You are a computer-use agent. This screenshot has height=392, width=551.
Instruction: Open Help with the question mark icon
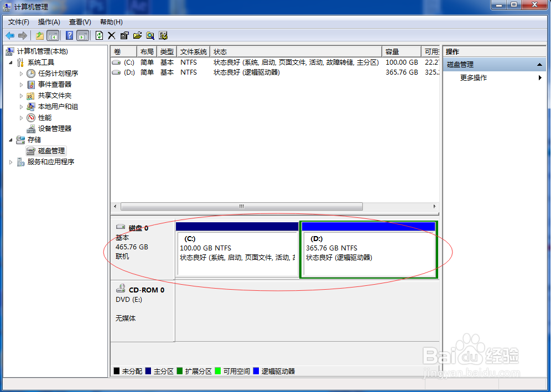click(x=70, y=35)
